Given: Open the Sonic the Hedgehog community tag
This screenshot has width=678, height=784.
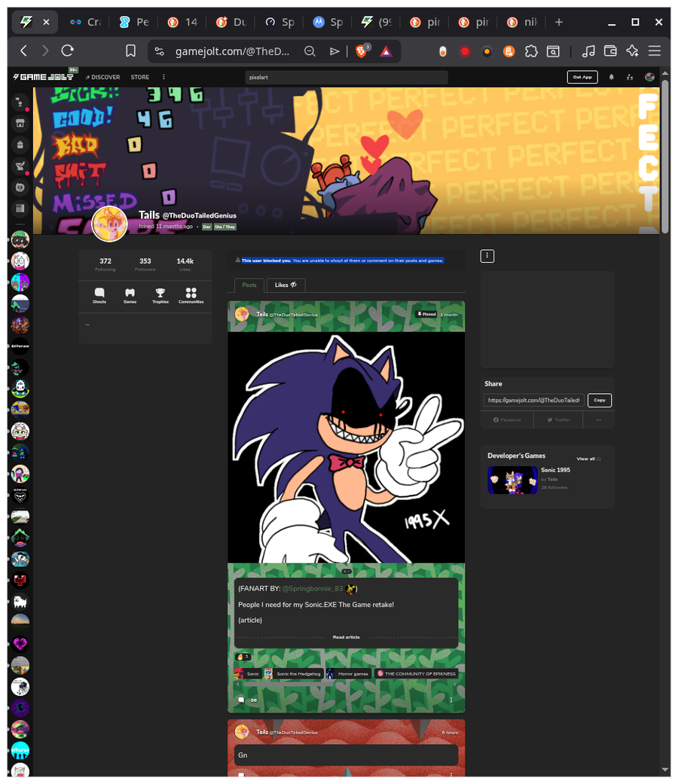Looking at the screenshot, I should 294,673.
